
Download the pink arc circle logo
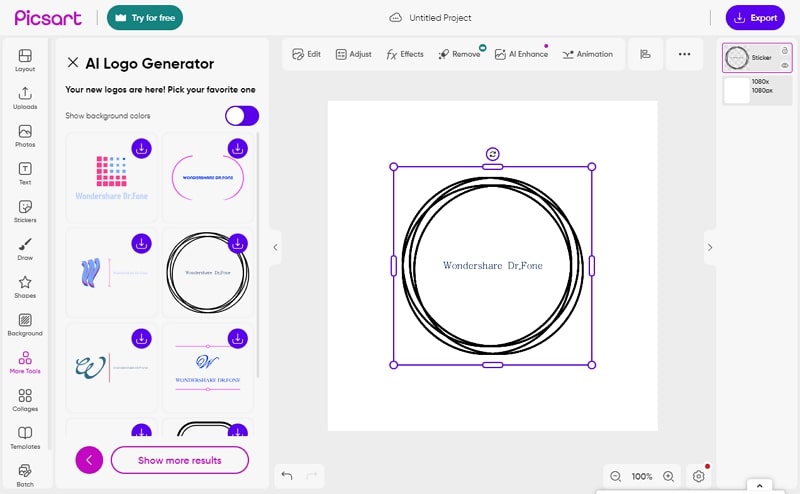tap(237, 149)
